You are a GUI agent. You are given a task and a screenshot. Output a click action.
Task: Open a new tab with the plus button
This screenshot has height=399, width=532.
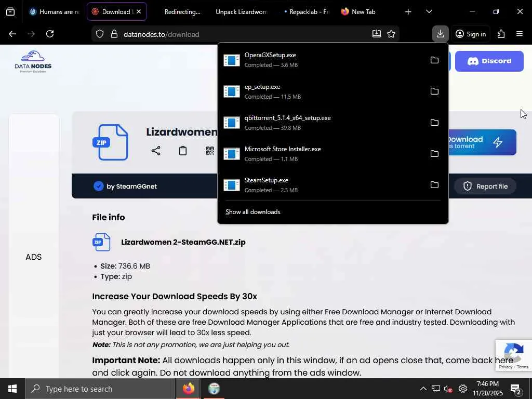(408, 11)
